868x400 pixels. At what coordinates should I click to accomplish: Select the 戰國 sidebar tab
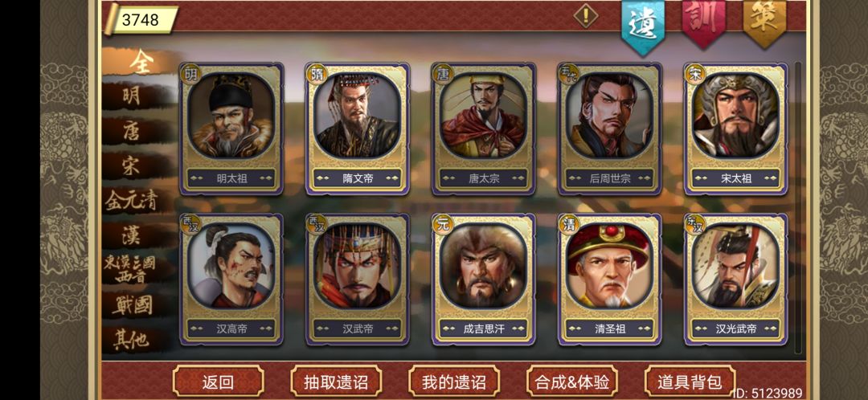[x=133, y=305]
